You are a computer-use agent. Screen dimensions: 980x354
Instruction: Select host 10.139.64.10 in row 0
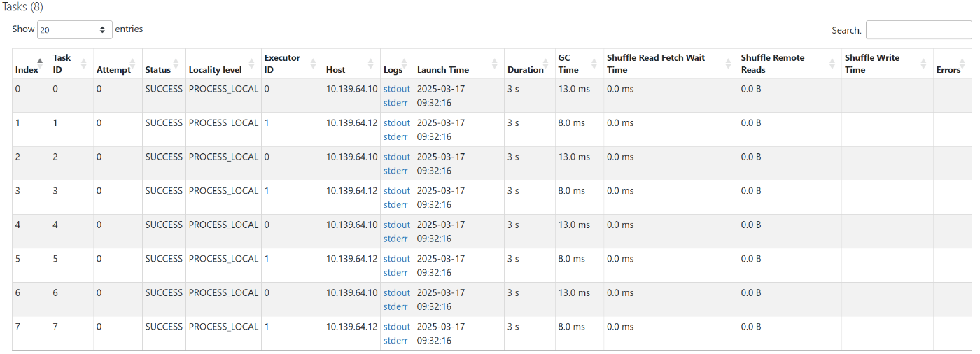click(352, 89)
